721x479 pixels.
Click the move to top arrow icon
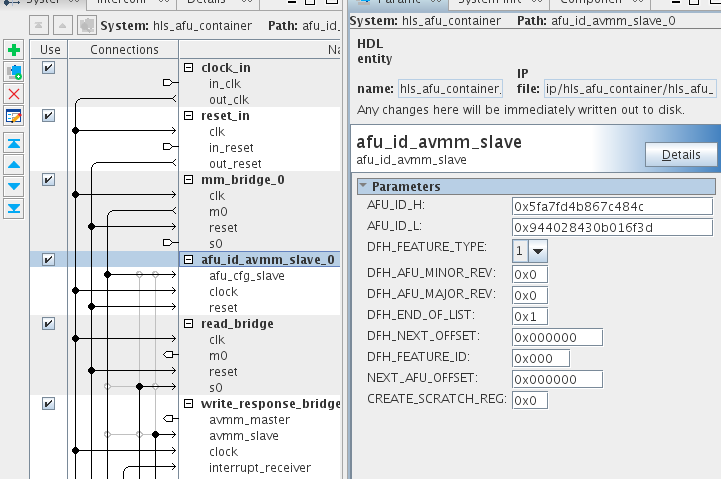point(14,143)
